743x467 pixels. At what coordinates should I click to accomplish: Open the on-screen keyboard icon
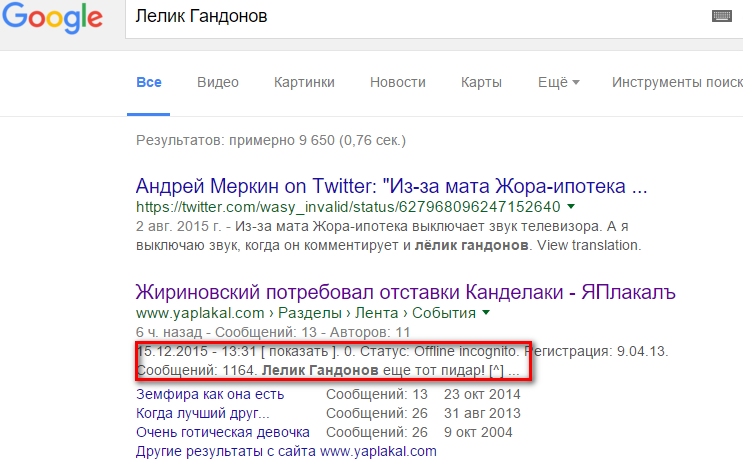(x=722, y=16)
